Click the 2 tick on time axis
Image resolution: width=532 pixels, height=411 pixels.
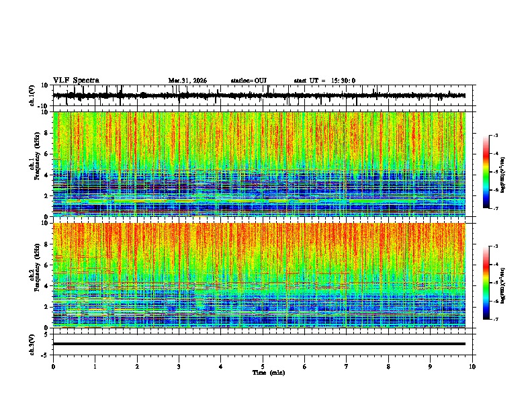[137, 367]
